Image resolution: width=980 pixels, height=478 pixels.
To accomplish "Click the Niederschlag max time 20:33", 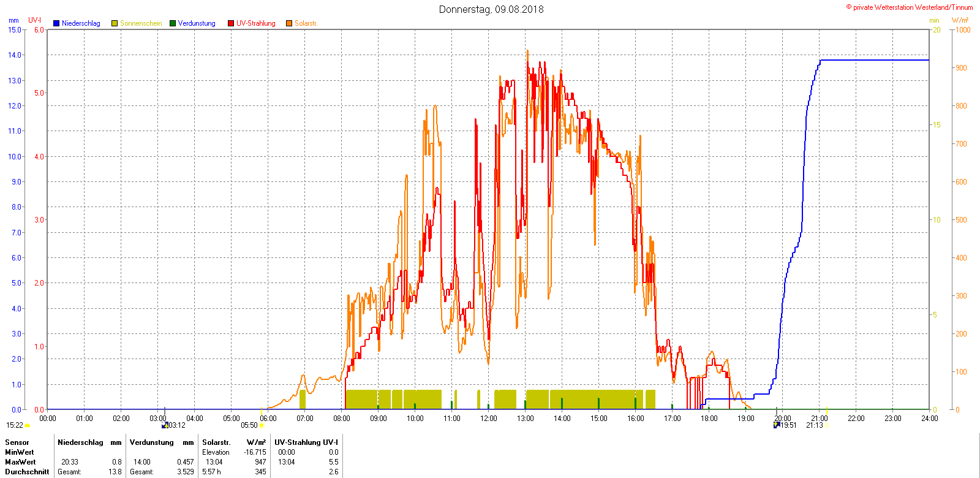I will pyautogui.click(x=70, y=462).
